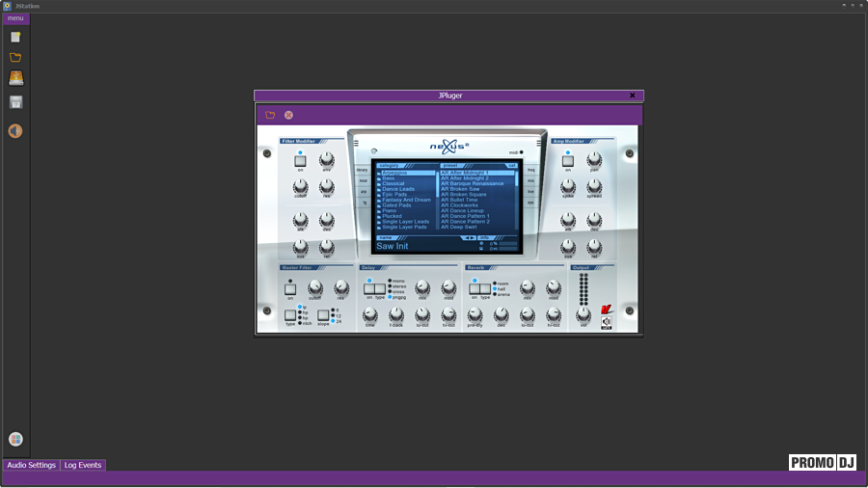Select the Epic Pads category

pos(394,194)
